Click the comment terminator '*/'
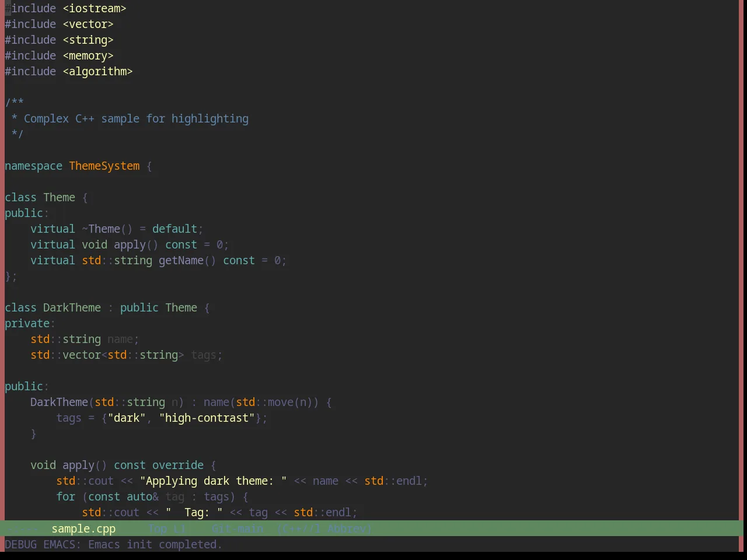Viewport: 747px width, 560px height. [18, 134]
